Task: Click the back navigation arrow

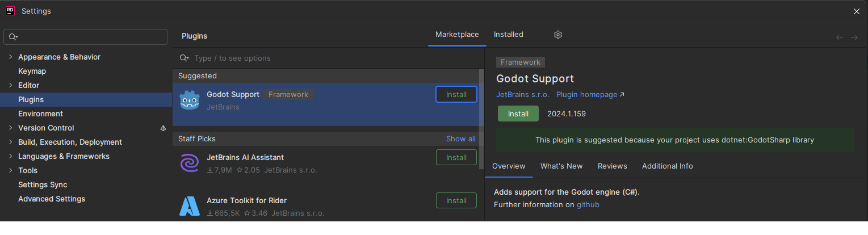Action: [840, 37]
